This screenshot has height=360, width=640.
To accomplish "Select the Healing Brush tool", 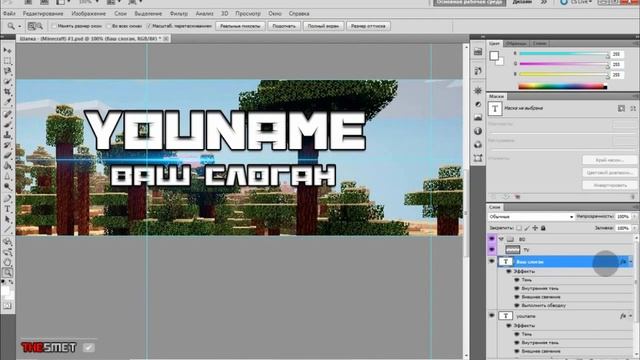I will (x=7, y=114).
